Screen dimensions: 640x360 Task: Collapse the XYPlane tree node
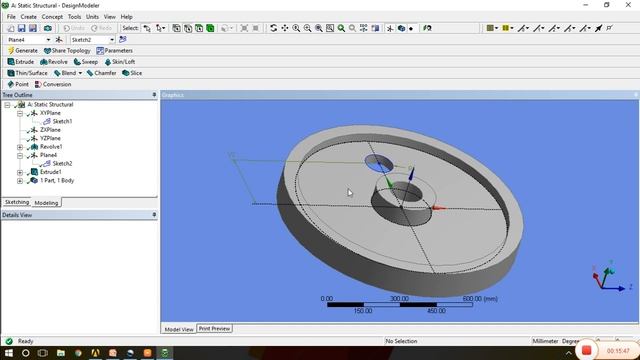click(20, 113)
